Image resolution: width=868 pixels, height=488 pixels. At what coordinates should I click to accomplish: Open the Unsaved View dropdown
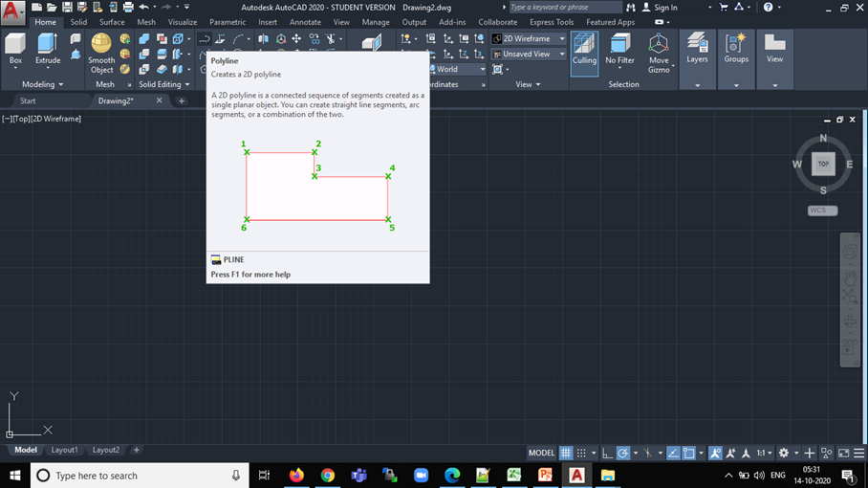[x=529, y=54]
